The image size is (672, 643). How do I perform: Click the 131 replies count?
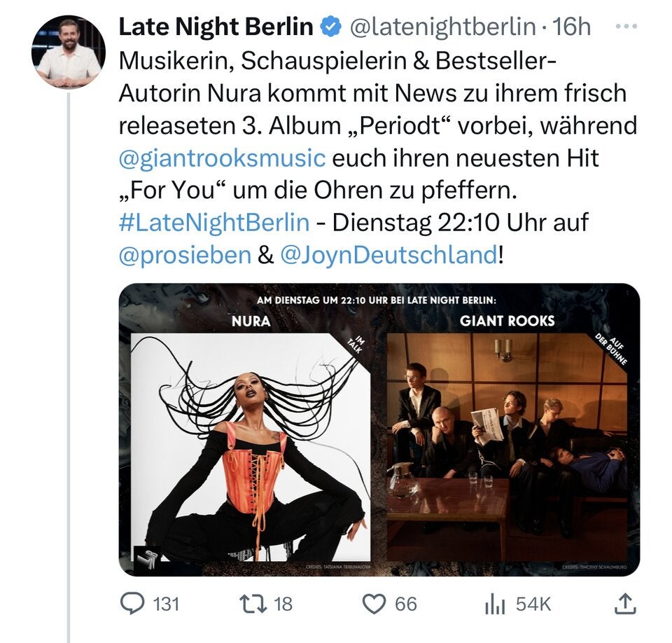point(166,603)
